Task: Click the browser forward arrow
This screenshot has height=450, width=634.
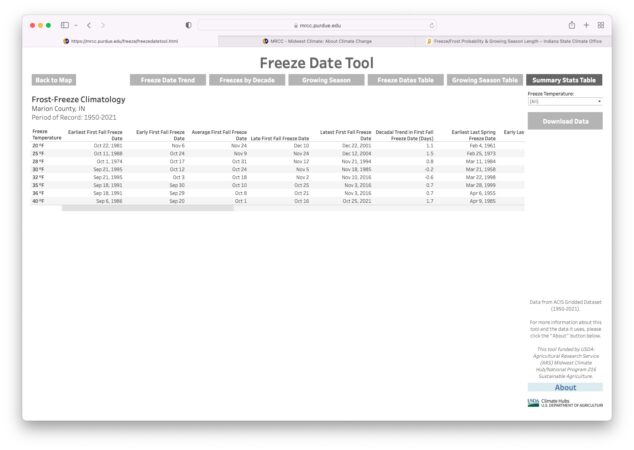Action: 103,24
